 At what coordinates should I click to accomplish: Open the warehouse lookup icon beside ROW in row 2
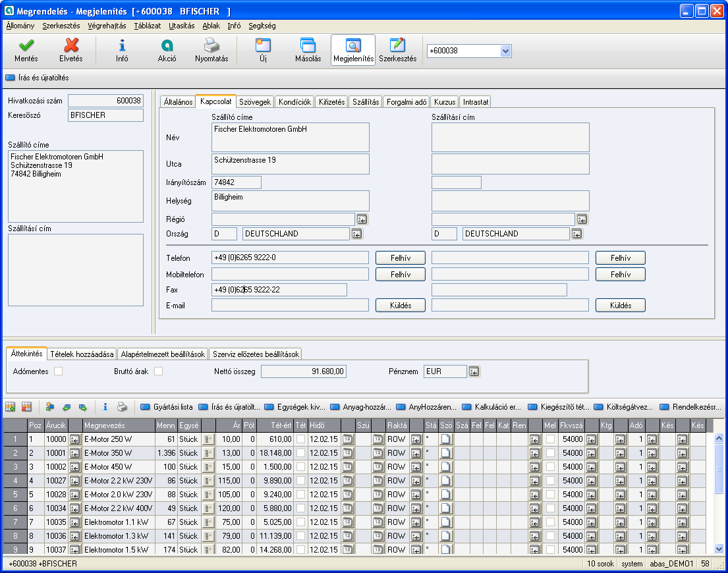point(416,453)
